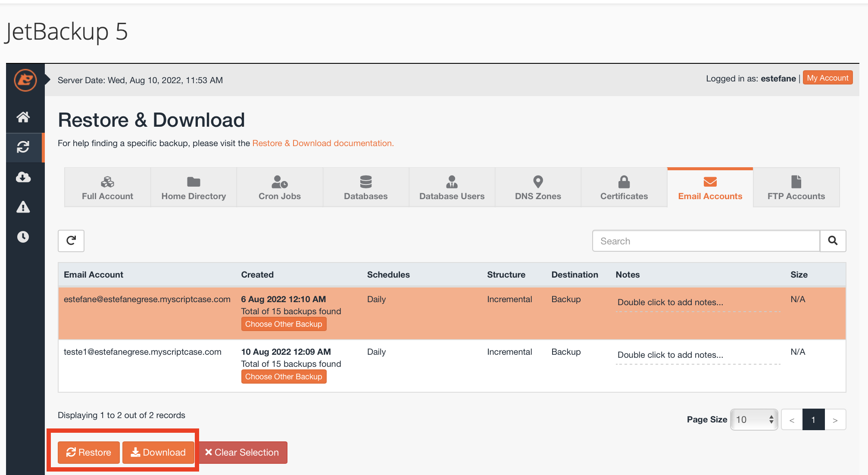
Task: Open the Home icon in sidebar
Action: tap(23, 117)
